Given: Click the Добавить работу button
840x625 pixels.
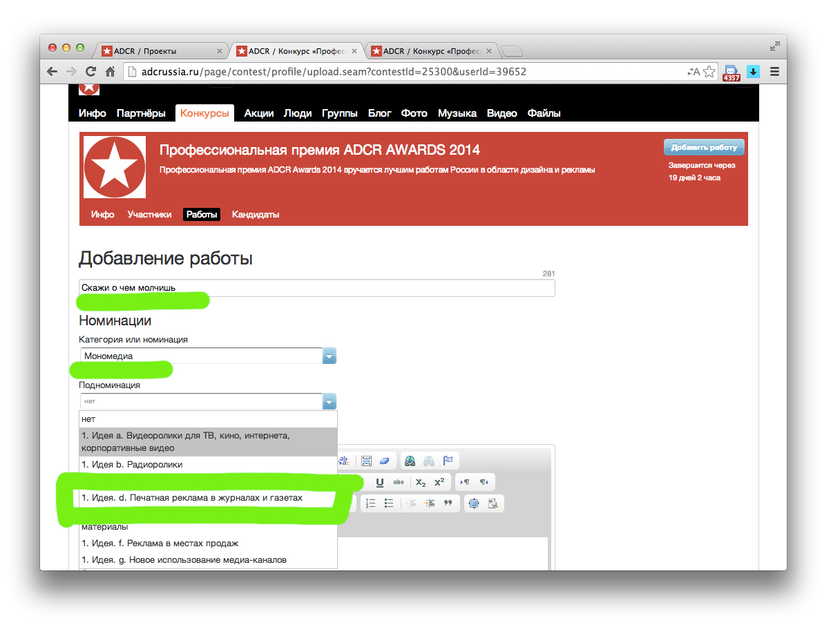Looking at the screenshot, I should coord(704,147).
